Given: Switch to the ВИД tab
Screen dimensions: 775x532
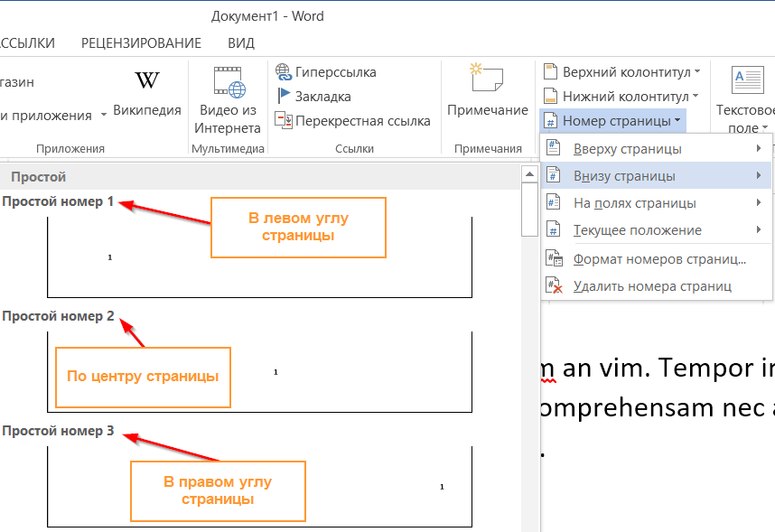Looking at the screenshot, I should 241,42.
